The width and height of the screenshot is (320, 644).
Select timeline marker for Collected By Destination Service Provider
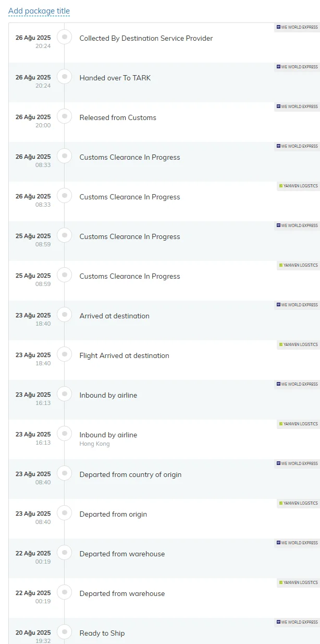pos(65,37)
